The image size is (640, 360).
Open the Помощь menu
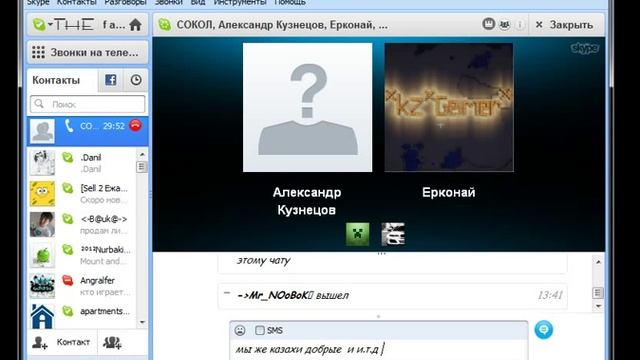[x=290, y=2]
